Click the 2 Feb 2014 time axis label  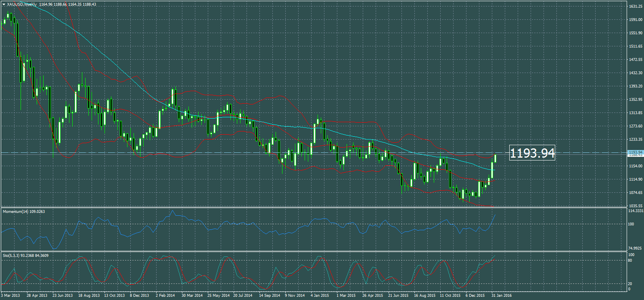[x=165, y=296]
